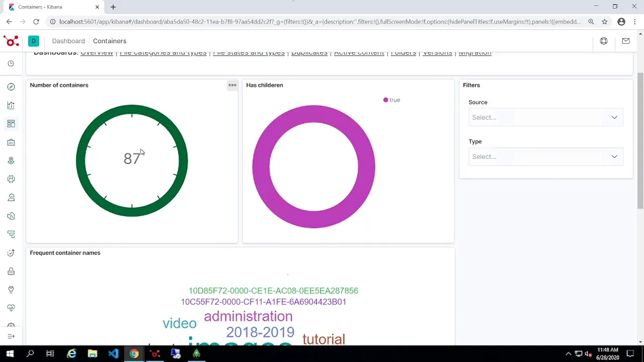Bookmark this page with star icon

pyautogui.click(x=605, y=22)
